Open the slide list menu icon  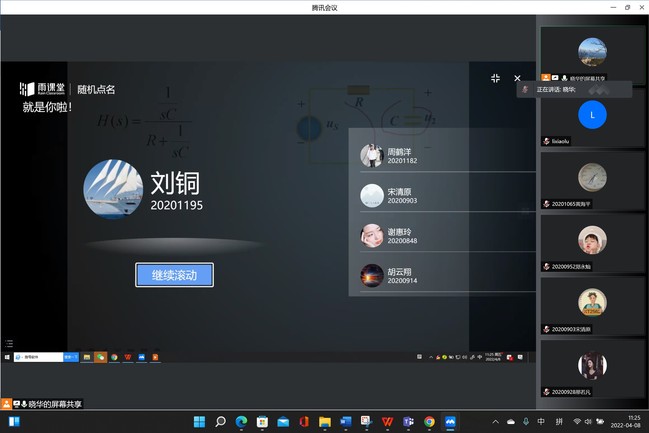9,343
